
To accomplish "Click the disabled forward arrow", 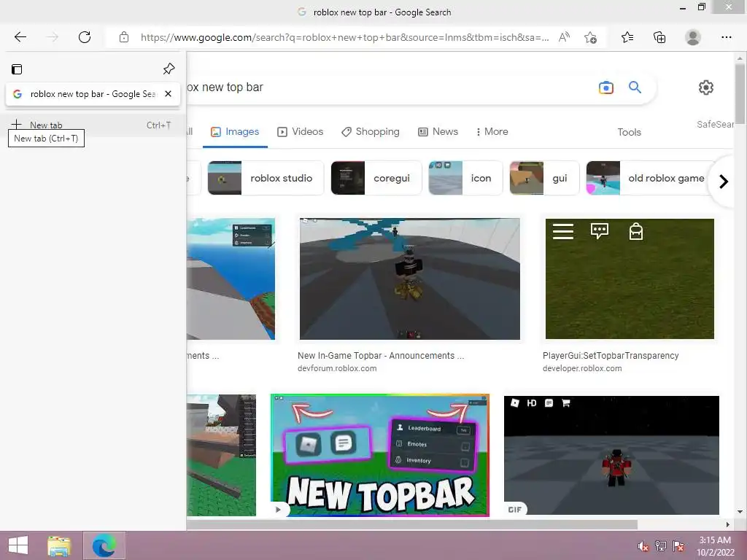I will tap(53, 37).
